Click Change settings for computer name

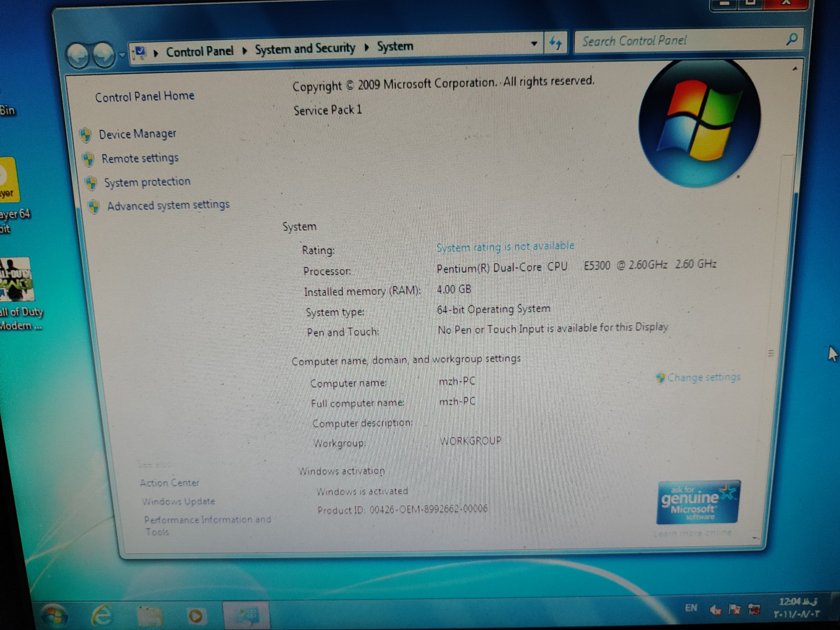coord(704,377)
